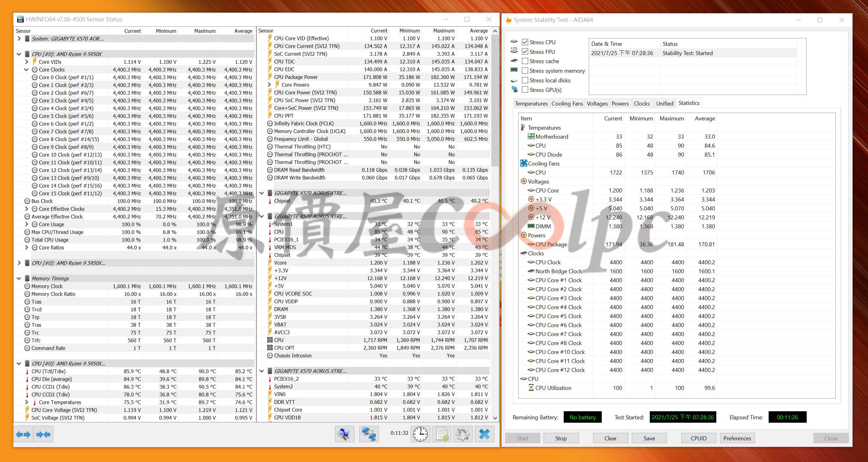The height and width of the screenshot is (462, 868).
Task: Click the DIMM memory module icon in AIDA64
Action: tap(531, 226)
